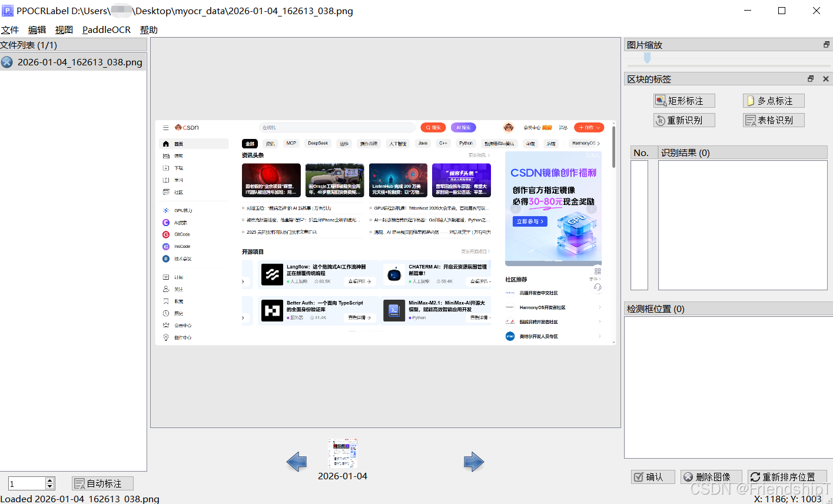Open the 视图 menu

(x=64, y=30)
